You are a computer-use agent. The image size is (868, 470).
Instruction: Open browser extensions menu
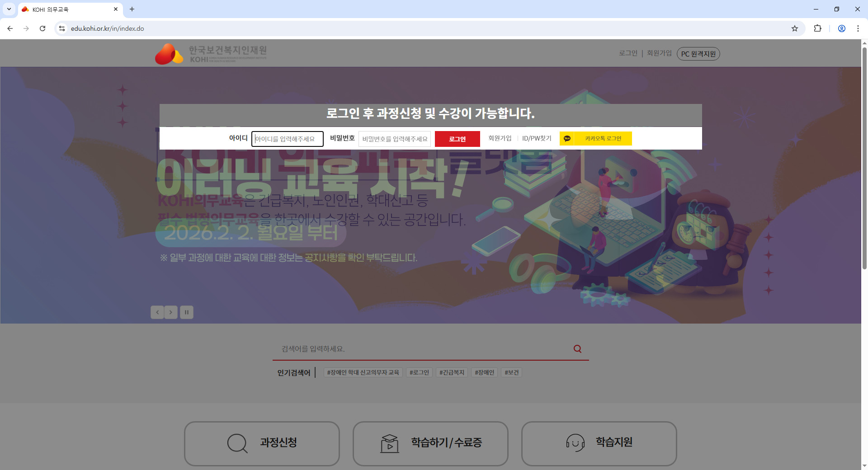click(817, 28)
